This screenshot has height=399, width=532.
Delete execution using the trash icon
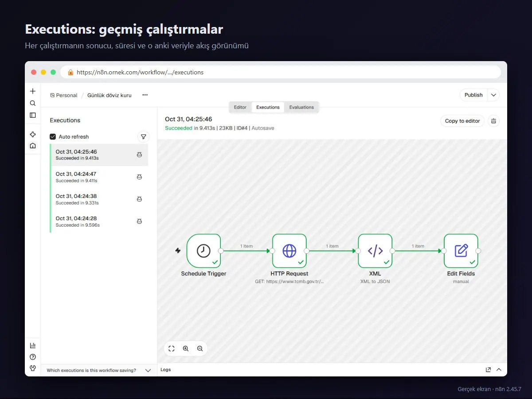pyautogui.click(x=494, y=121)
